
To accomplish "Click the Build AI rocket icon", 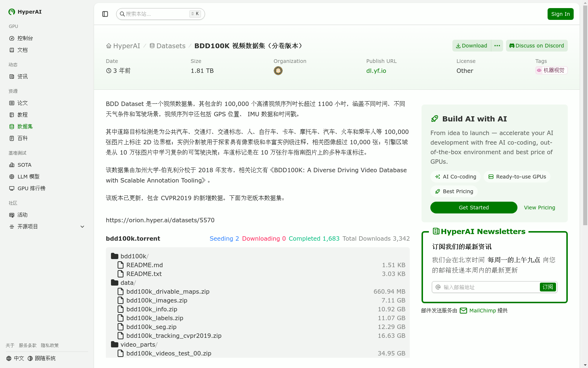I will [435, 119].
